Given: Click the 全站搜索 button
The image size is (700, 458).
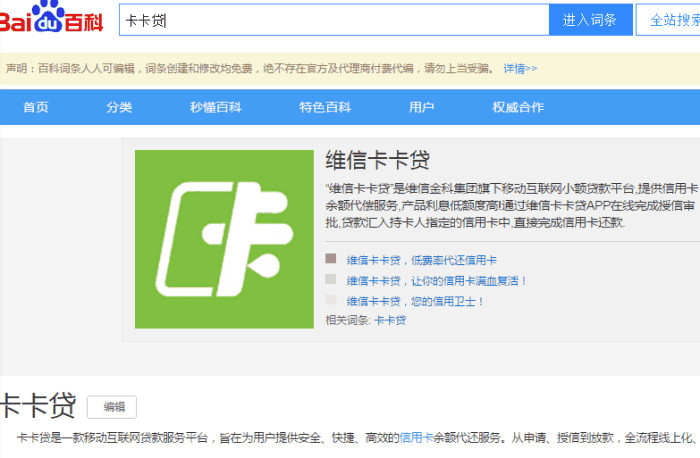Looking at the screenshot, I should pos(670,20).
